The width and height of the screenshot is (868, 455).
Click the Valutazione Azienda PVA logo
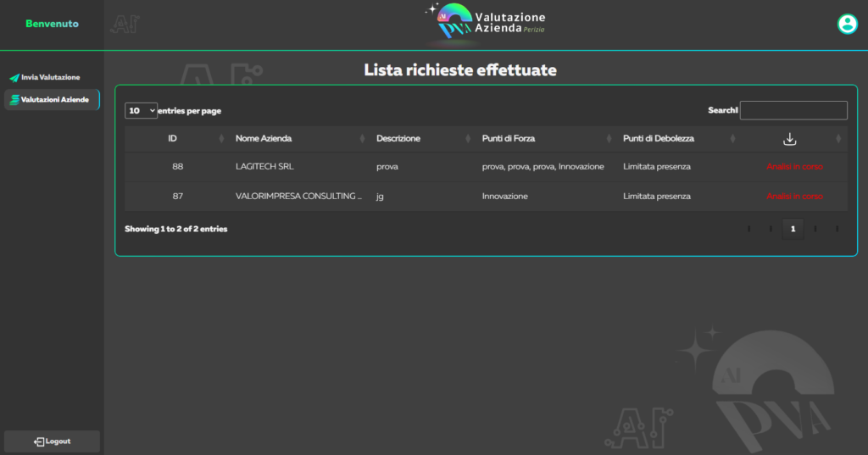click(486, 23)
